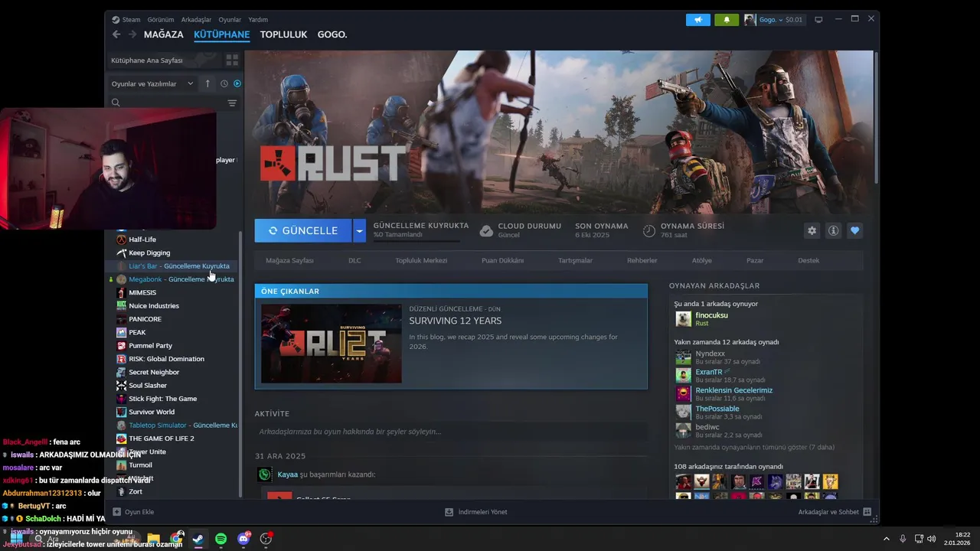Go forward with the right arrow

tap(132, 34)
